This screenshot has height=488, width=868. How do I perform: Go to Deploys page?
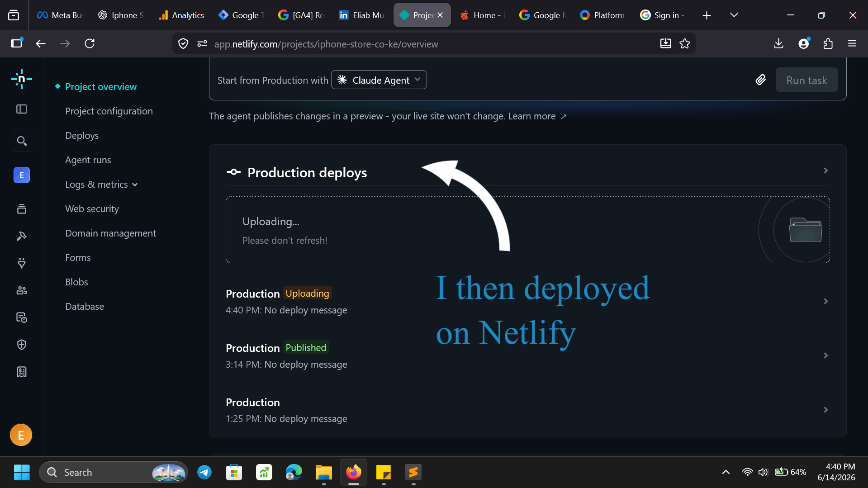pos(82,136)
